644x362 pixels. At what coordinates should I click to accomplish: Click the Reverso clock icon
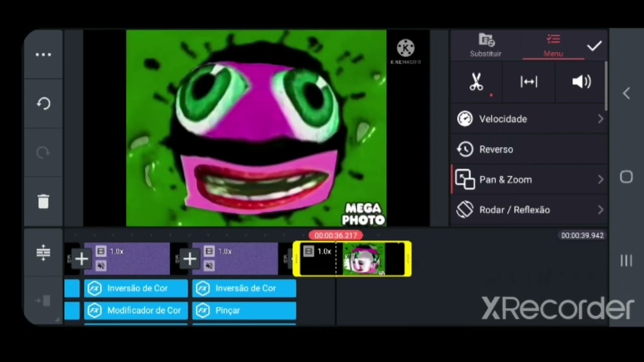[x=465, y=149]
